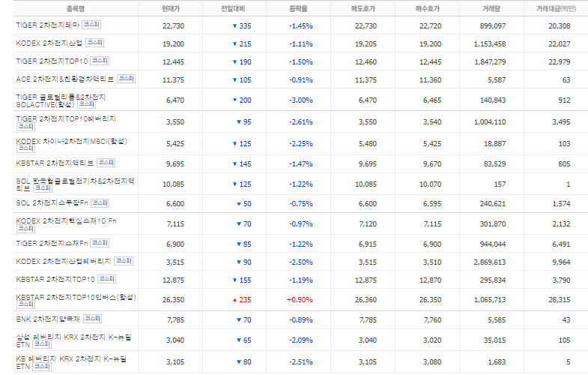
Task: Sort by the 거래대금(백만) column header
Action: (x=556, y=8)
